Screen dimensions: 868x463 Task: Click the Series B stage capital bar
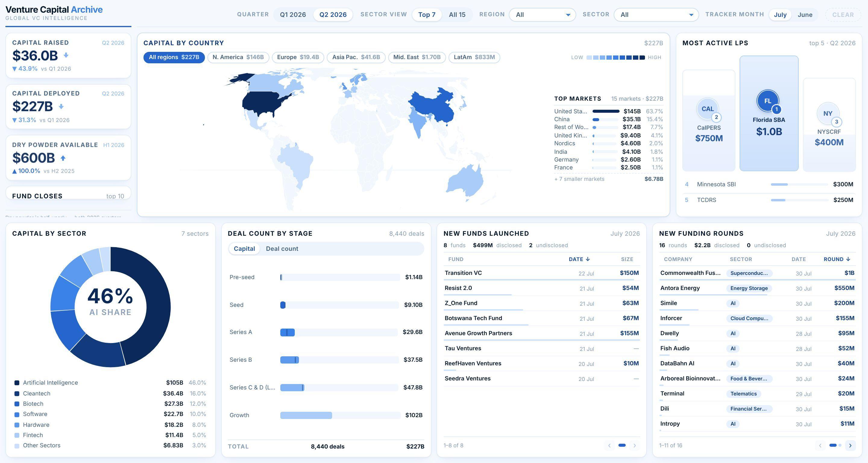[x=289, y=360]
